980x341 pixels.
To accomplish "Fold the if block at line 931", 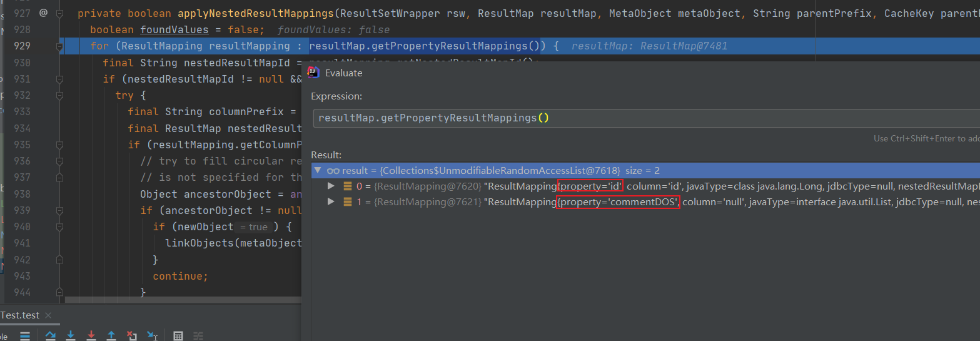I will coord(60,79).
